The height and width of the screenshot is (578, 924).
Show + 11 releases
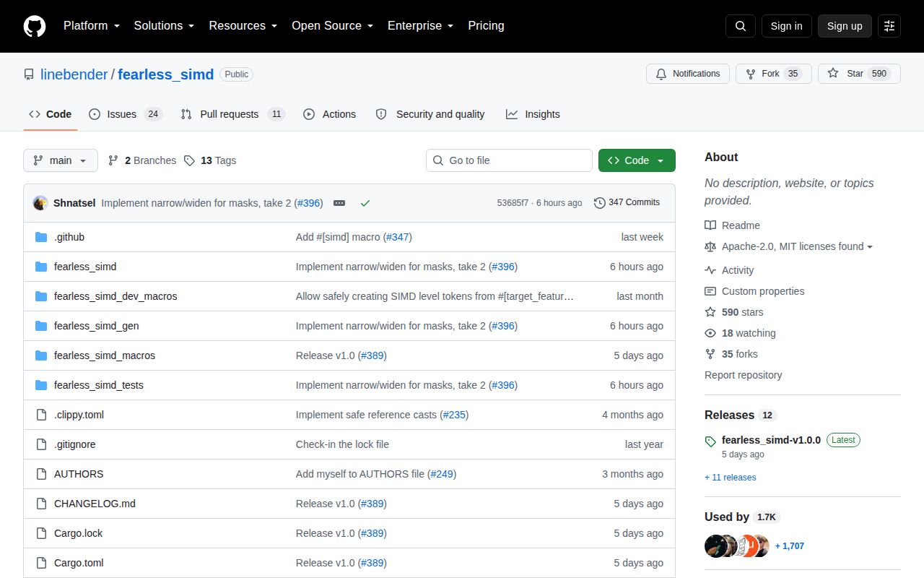point(731,478)
